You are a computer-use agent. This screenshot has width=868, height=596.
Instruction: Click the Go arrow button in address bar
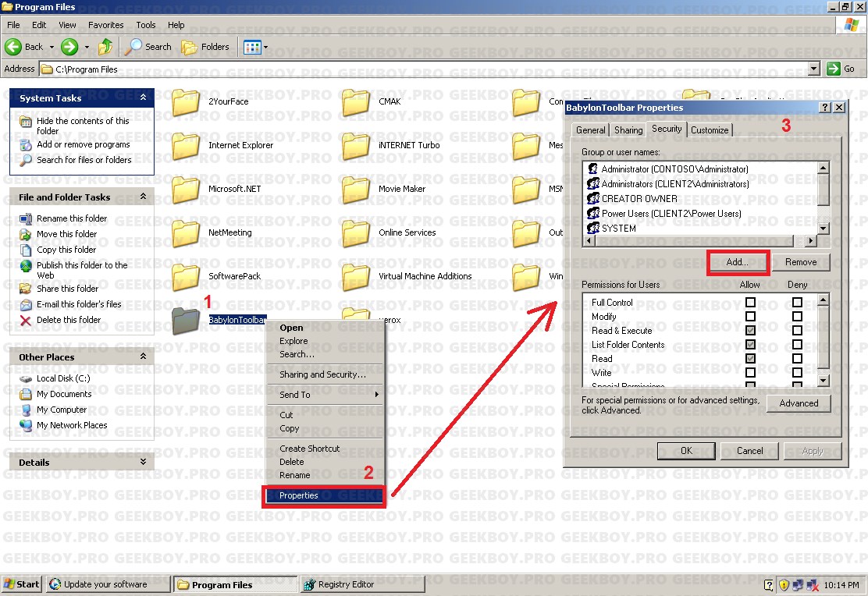coord(833,69)
